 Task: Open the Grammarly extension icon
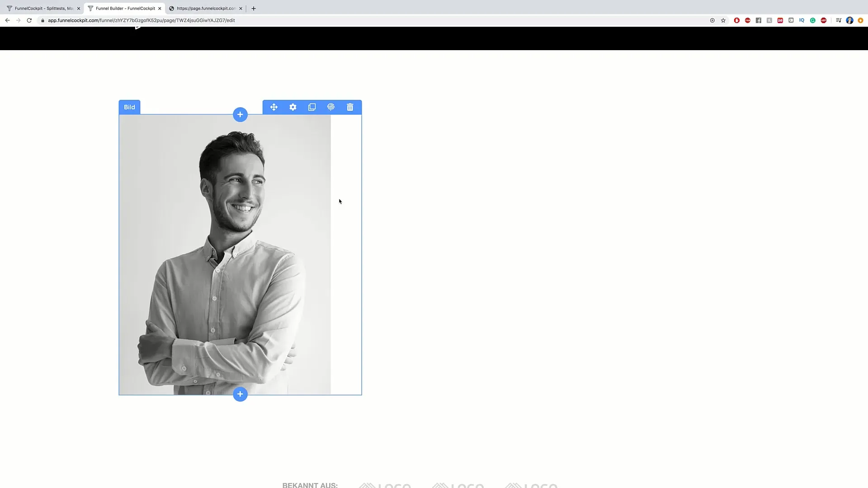(812, 20)
